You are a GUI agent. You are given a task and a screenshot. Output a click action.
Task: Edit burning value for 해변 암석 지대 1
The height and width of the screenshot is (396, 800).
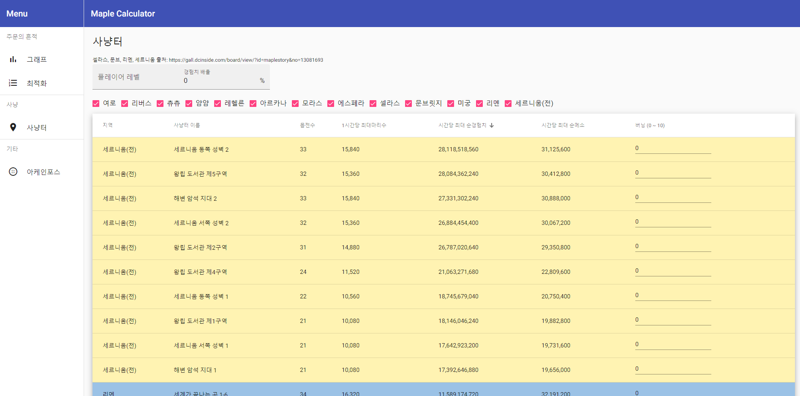click(673, 369)
